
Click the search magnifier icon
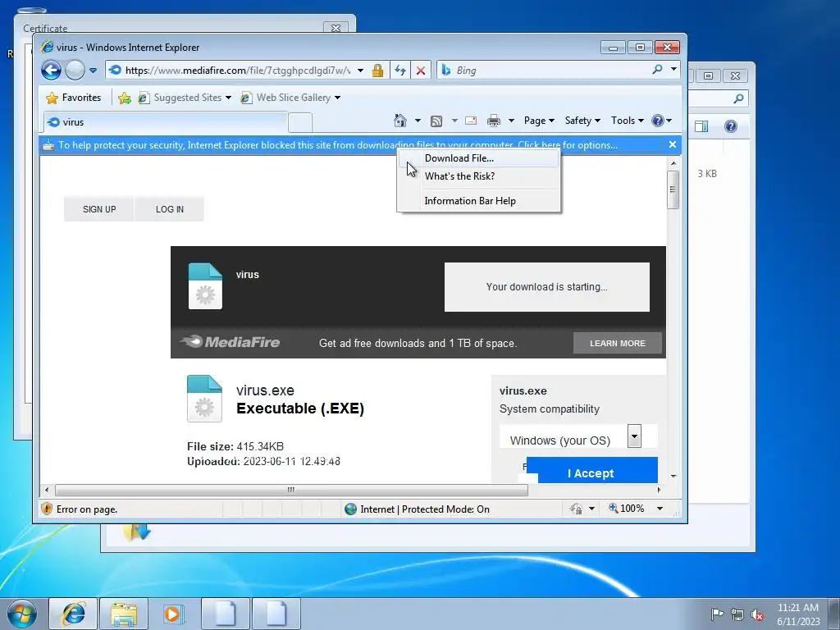(657, 70)
